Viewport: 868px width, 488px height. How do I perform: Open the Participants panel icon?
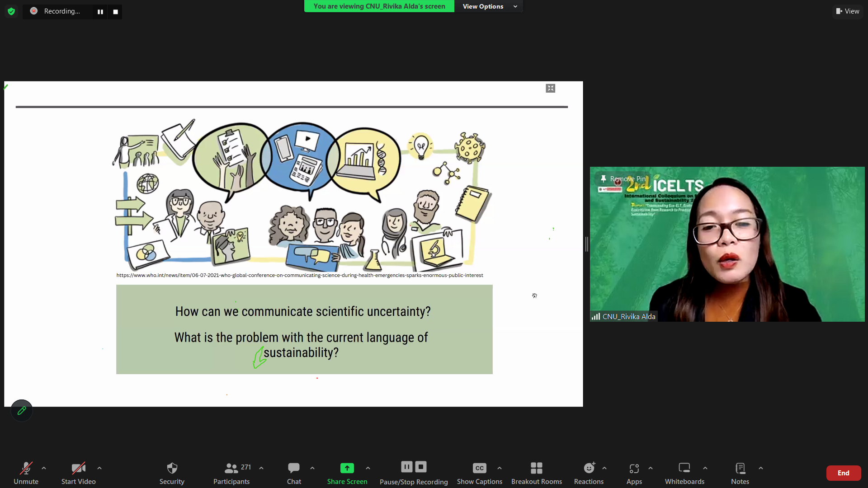pyautogui.click(x=231, y=468)
